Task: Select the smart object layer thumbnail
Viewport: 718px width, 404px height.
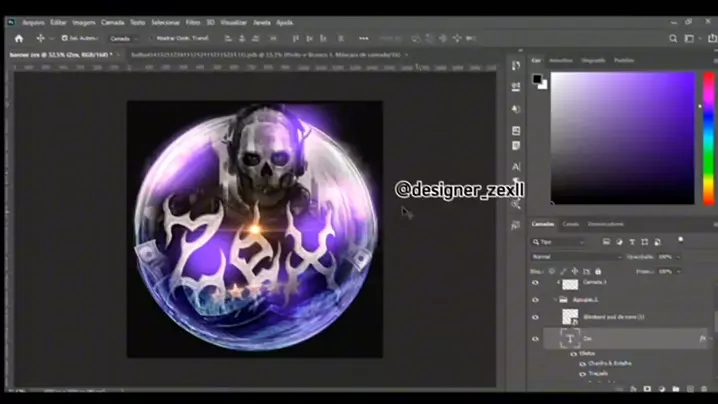Action: tap(570, 316)
